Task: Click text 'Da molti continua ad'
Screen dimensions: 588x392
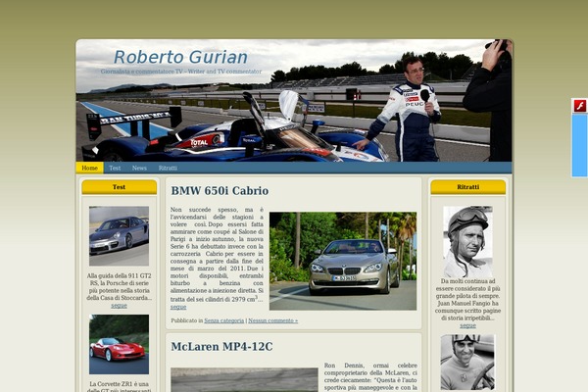Action: (467, 281)
